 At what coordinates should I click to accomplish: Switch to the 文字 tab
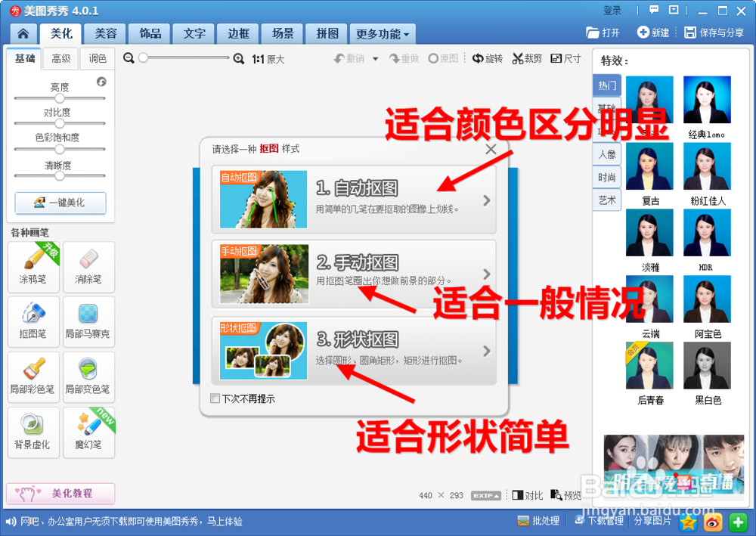coord(194,34)
